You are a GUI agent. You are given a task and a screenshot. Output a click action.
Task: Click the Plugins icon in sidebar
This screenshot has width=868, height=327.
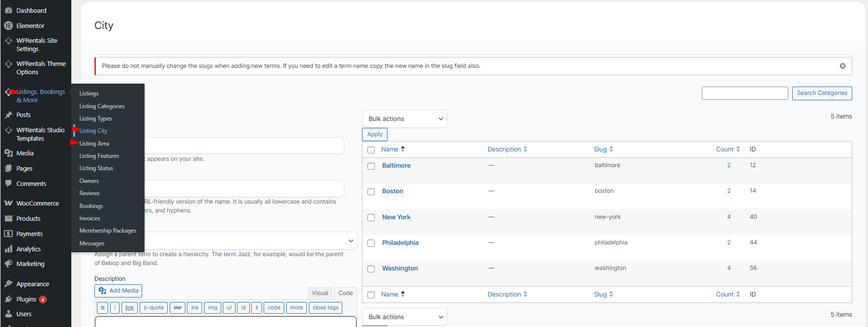click(8, 299)
